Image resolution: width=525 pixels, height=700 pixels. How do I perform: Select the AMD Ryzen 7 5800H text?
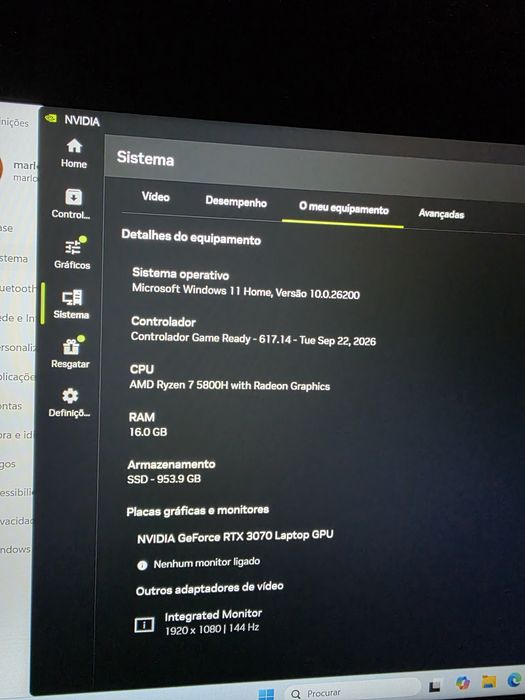(229, 385)
